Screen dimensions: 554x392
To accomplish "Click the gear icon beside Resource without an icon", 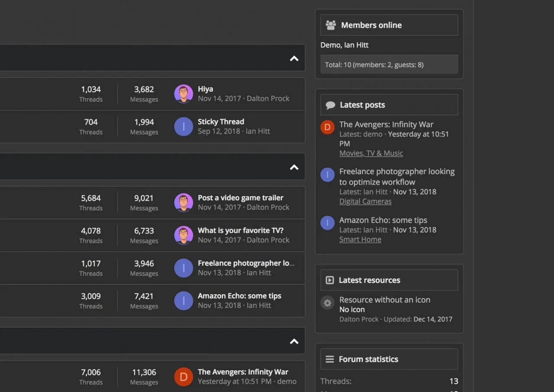I will (328, 303).
